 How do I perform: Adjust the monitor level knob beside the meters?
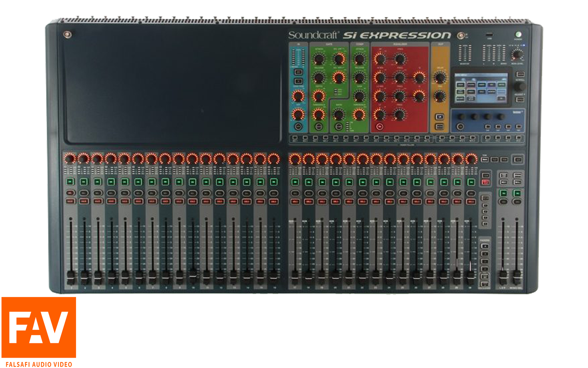[x=517, y=54]
